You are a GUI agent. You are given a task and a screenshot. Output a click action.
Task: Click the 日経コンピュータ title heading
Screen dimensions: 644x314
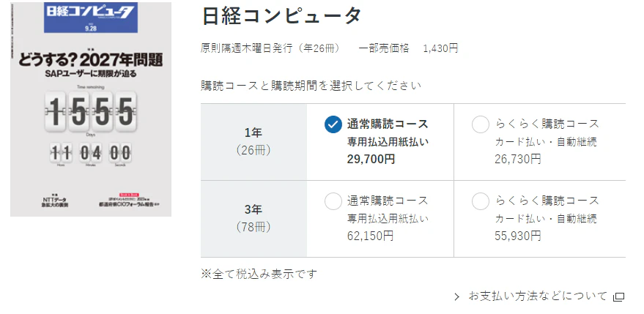point(281,16)
